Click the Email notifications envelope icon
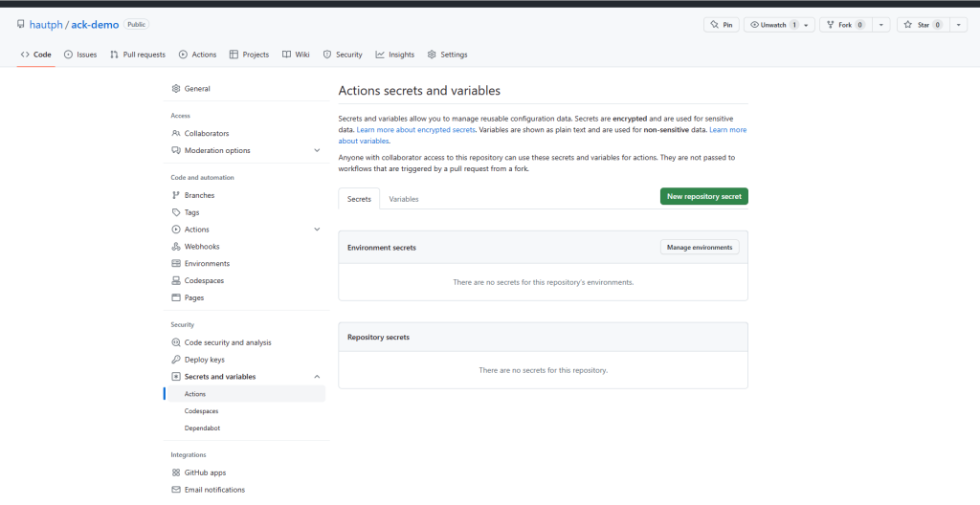The image size is (980, 505). [176, 490]
